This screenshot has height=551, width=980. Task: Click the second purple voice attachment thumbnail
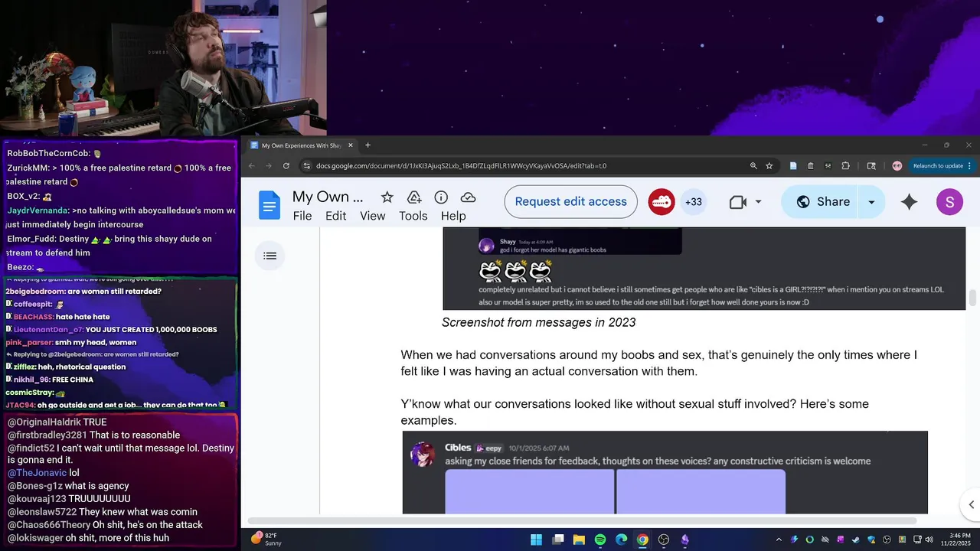(x=701, y=491)
